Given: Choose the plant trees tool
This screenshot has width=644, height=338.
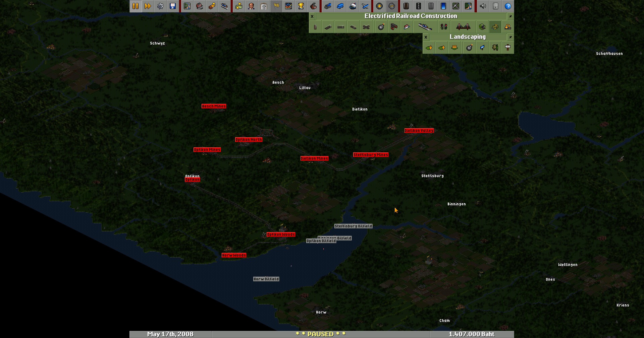Looking at the screenshot, I should pyautogui.click(x=495, y=48).
